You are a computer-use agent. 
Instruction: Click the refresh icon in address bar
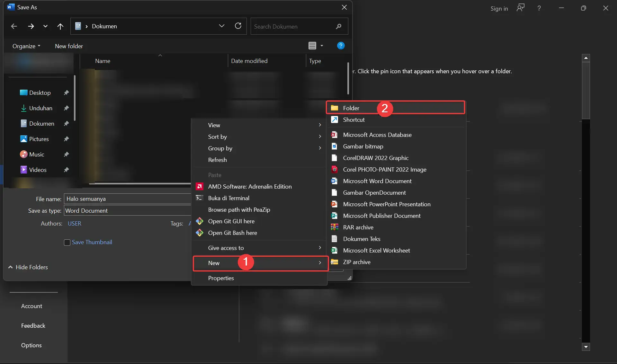coord(238,26)
